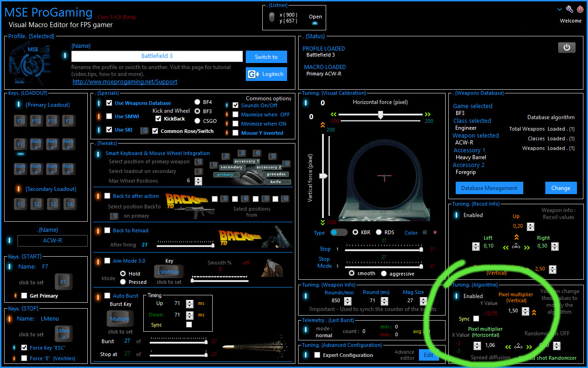Expand the Open chevron in the Listner box
The width and height of the screenshot is (588, 368).
[x=315, y=23]
